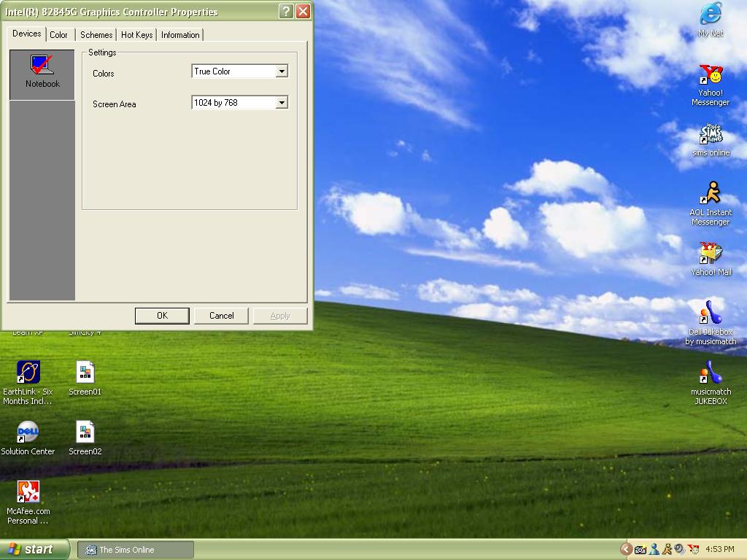Screen dimensions: 747x560
Task: Select the AOL Instant Messenger desktop shortcut
Action: point(711,204)
